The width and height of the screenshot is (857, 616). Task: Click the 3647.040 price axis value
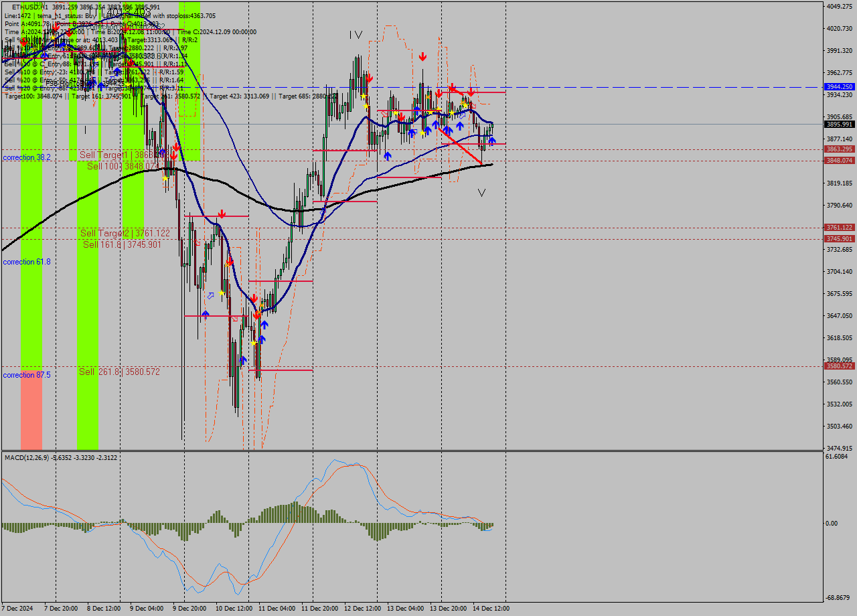pyautogui.click(x=840, y=315)
